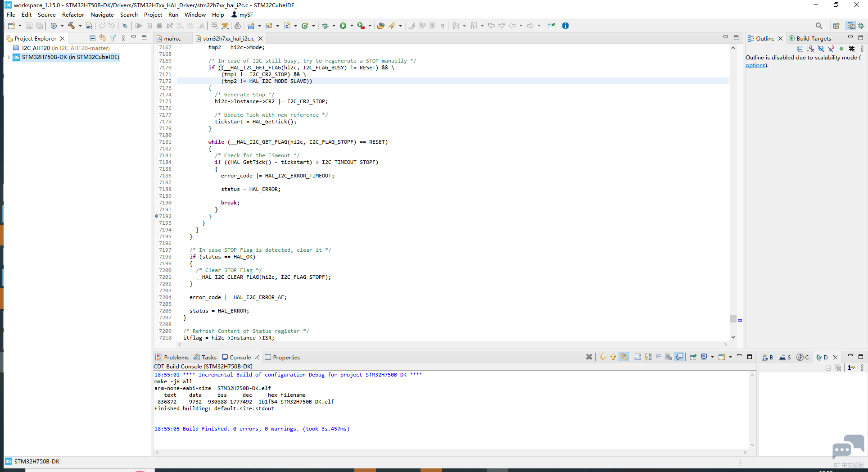
Task: Maximize the Console panel
Action: click(x=750, y=357)
